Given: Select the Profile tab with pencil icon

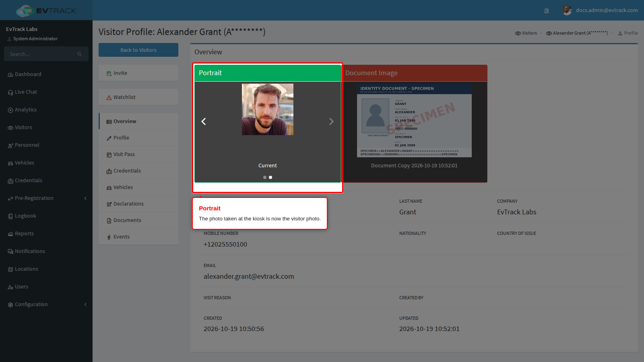Looking at the screenshot, I should [x=138, y=138].
